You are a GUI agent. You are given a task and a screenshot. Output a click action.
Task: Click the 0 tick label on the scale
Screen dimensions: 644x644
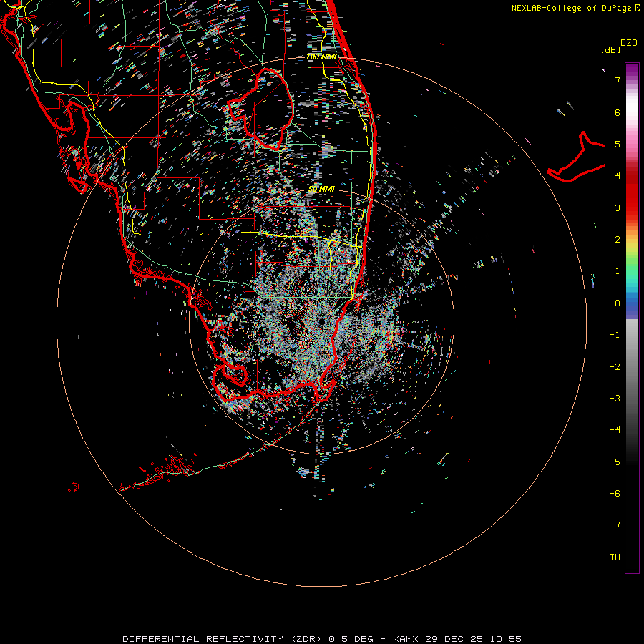[618, 303]
